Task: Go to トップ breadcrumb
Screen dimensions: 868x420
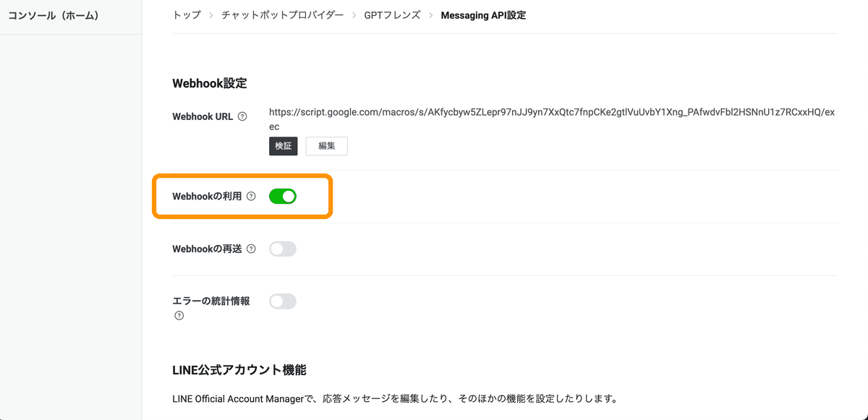Action: pyautogui.click(x=187, y=14)
